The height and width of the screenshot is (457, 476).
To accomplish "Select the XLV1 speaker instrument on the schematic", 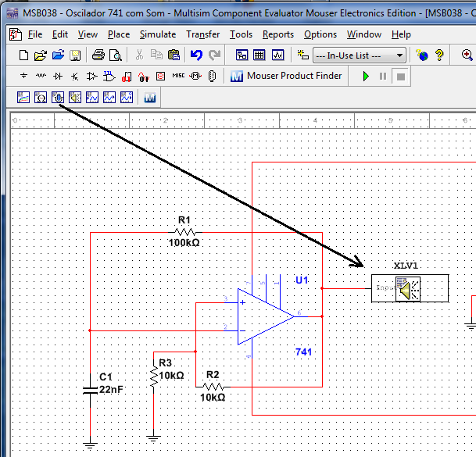I will [x=410, y=288].
